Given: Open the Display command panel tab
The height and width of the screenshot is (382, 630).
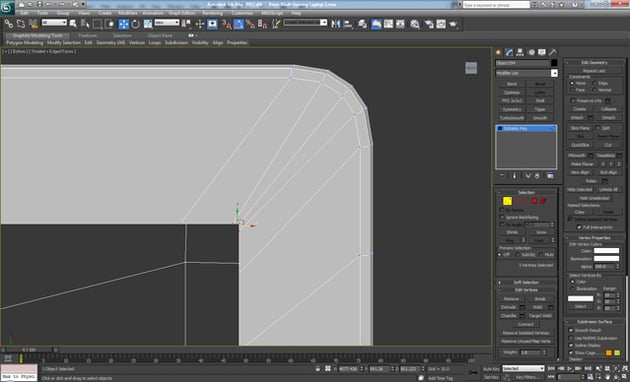Looking at the screenshot, I should (x=542, y=52).
